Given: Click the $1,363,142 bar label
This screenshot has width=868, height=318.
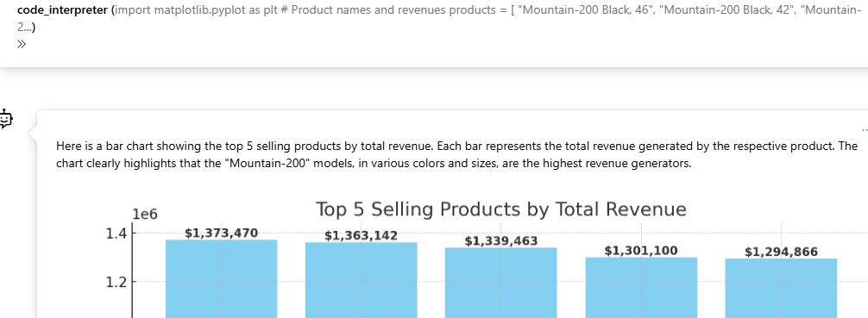Looking at the screenshot, I should click(361, 235).
